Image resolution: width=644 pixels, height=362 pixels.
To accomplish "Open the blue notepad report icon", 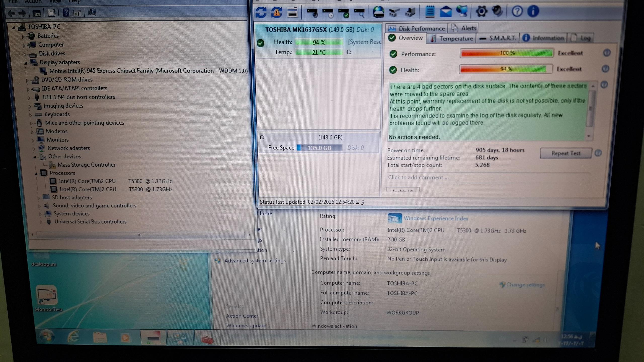I will (x=430, y=12).
